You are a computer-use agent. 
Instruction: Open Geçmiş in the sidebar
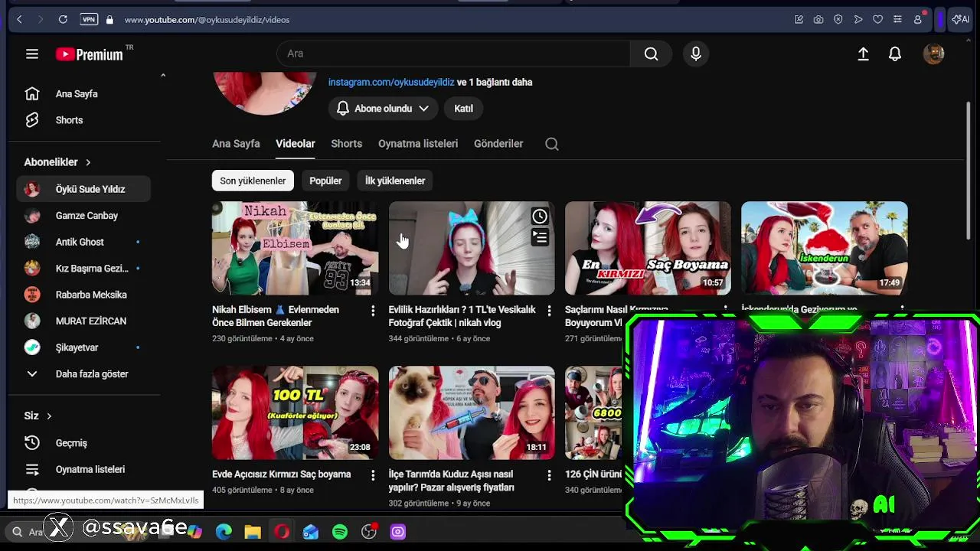84,443
